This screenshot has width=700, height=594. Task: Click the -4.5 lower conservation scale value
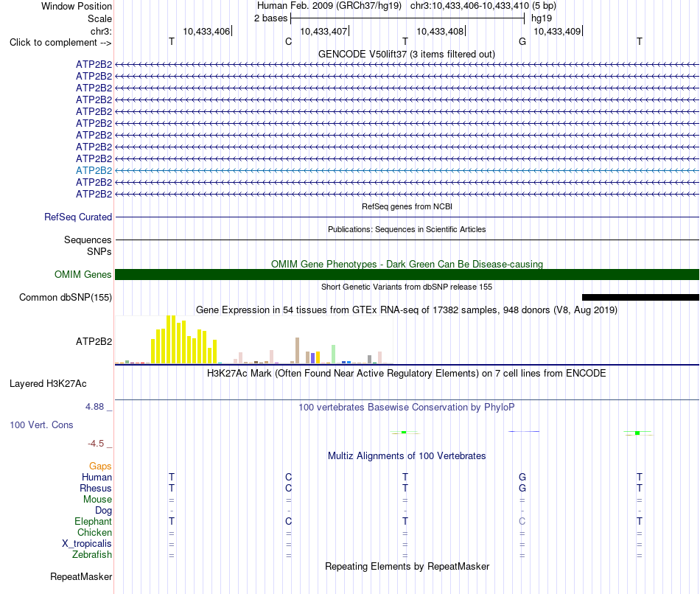point(96,444)
